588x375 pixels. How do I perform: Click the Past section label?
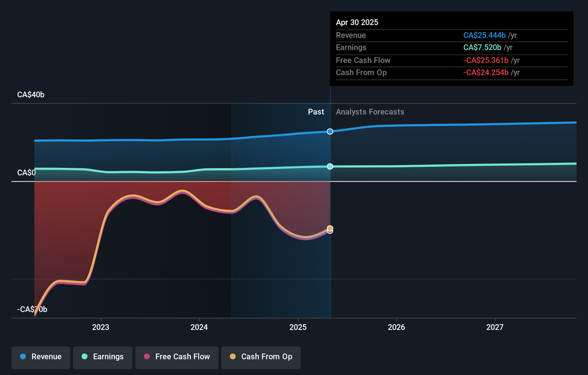click(x=316, y=112)
